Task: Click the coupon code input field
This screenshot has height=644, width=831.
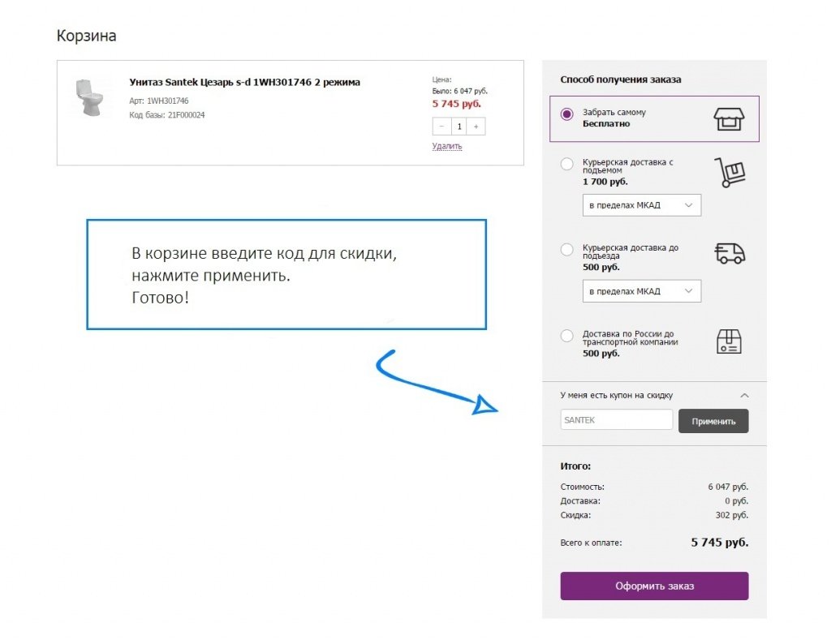Action: pos(617,419)
